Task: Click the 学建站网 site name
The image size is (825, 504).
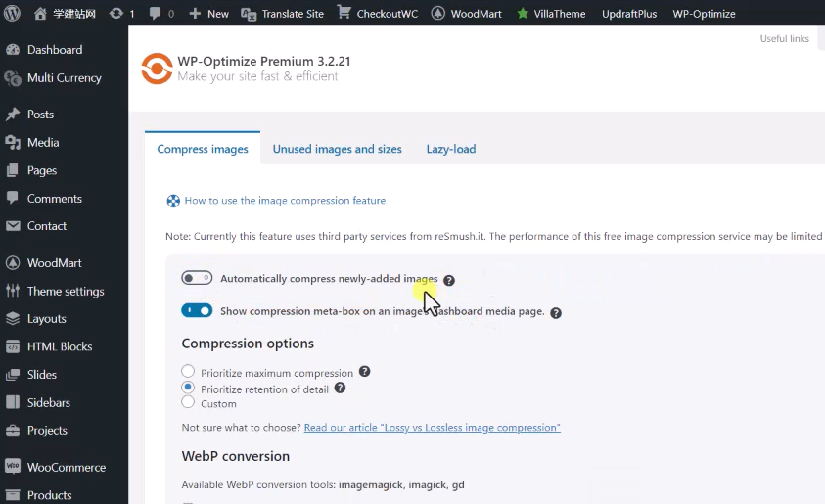Action: click(x=74, y=14)
